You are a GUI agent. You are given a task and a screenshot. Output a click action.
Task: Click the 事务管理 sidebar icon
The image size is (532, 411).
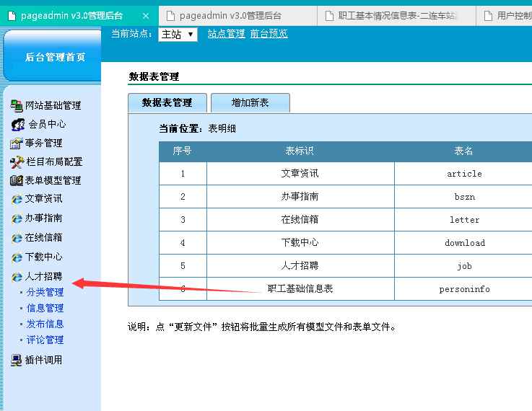pos(17,143)
